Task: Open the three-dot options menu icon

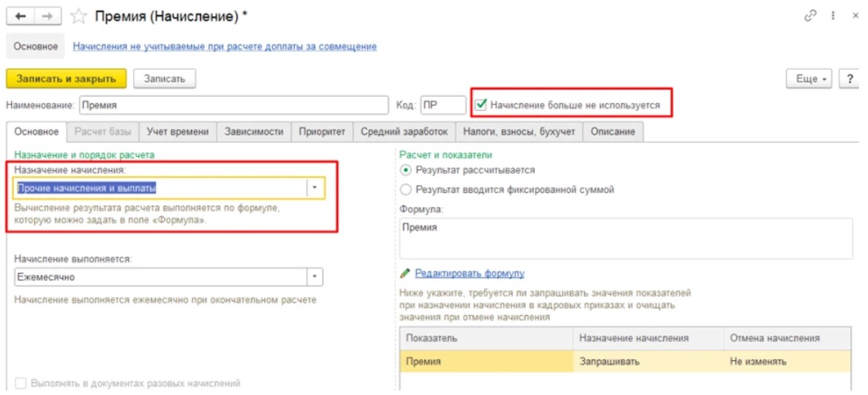Action: point(832,16)
